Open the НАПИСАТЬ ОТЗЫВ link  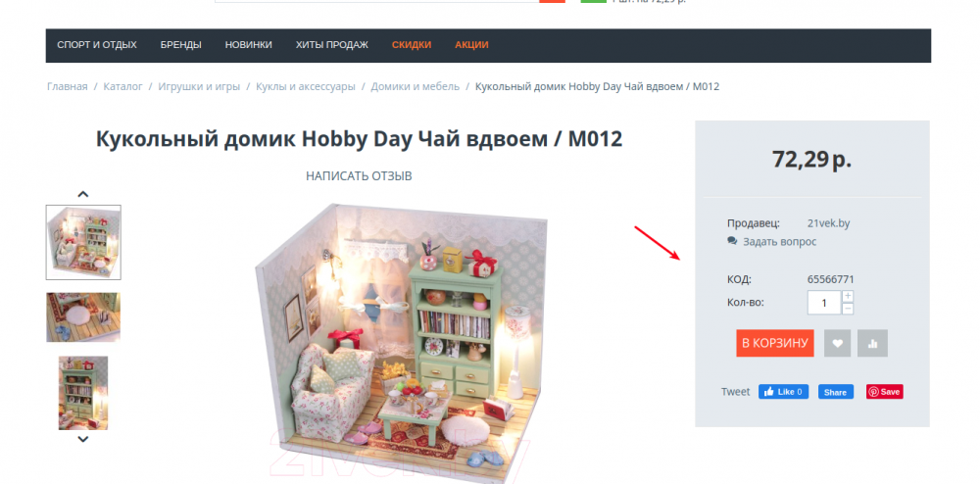click(359, 176)
